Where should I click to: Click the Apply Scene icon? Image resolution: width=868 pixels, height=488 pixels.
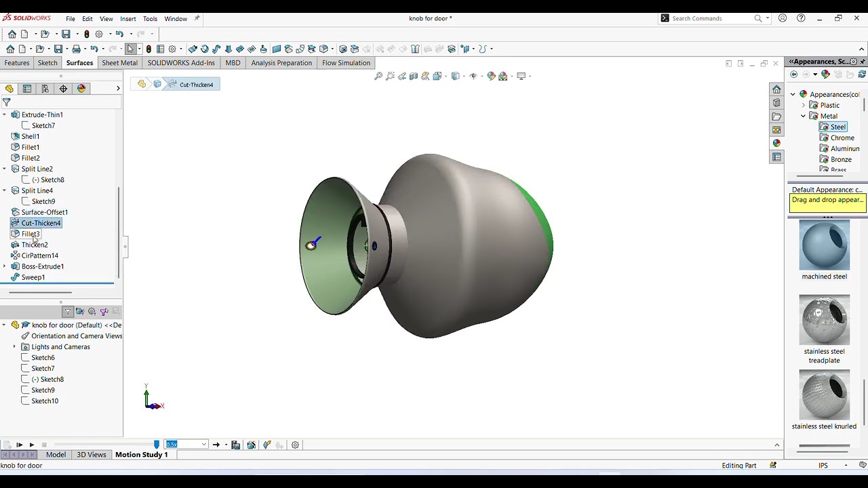click(x=502, y=76)
